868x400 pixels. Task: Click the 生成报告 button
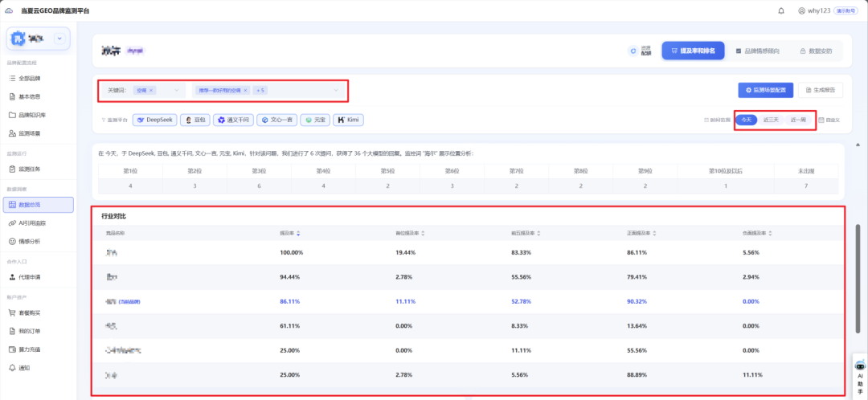coord(821,90)
